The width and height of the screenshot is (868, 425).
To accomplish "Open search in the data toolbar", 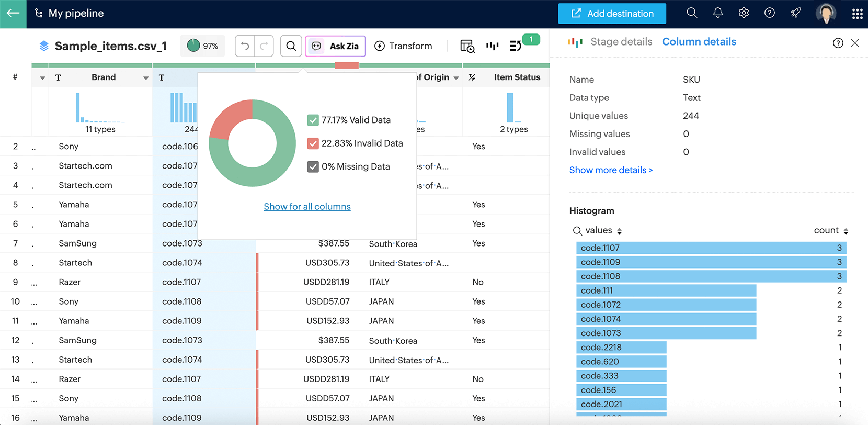I will [x=291, y=46].
